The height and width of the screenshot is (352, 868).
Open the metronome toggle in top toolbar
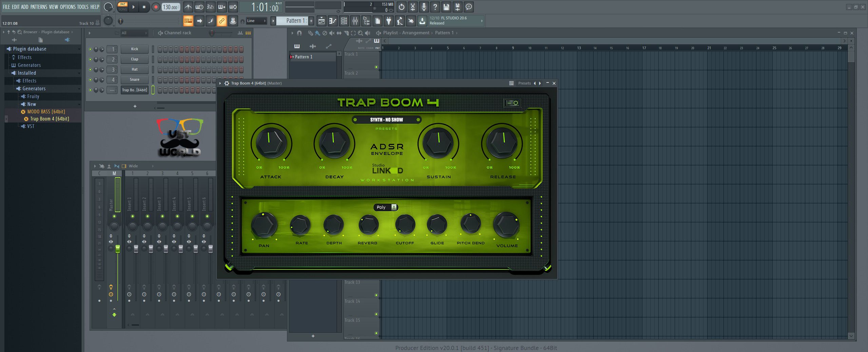click(x=188, y=7)
